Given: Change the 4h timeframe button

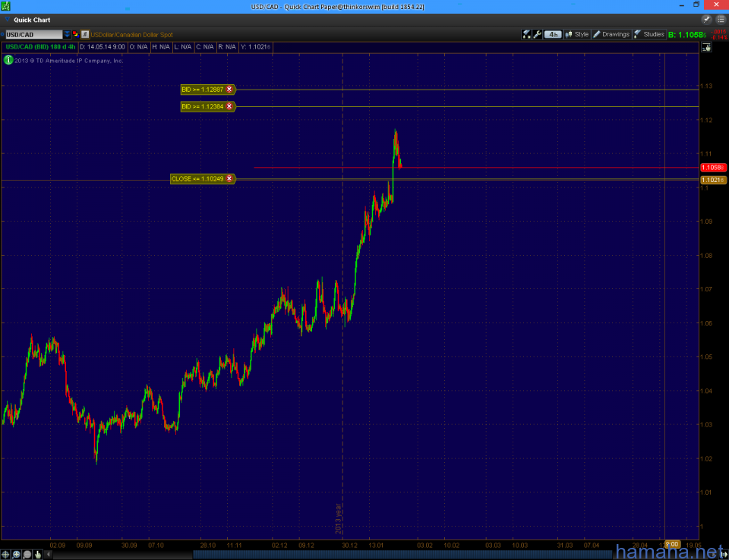Looking at the screenshot, I should click(553, 34).
